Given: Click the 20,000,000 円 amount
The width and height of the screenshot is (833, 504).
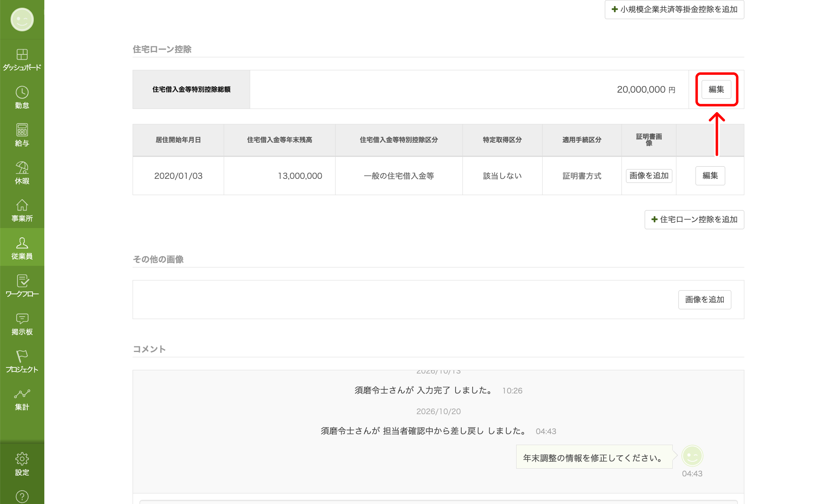Looking at the screenshot, I should pyautogui.click(x=646, y=89).
